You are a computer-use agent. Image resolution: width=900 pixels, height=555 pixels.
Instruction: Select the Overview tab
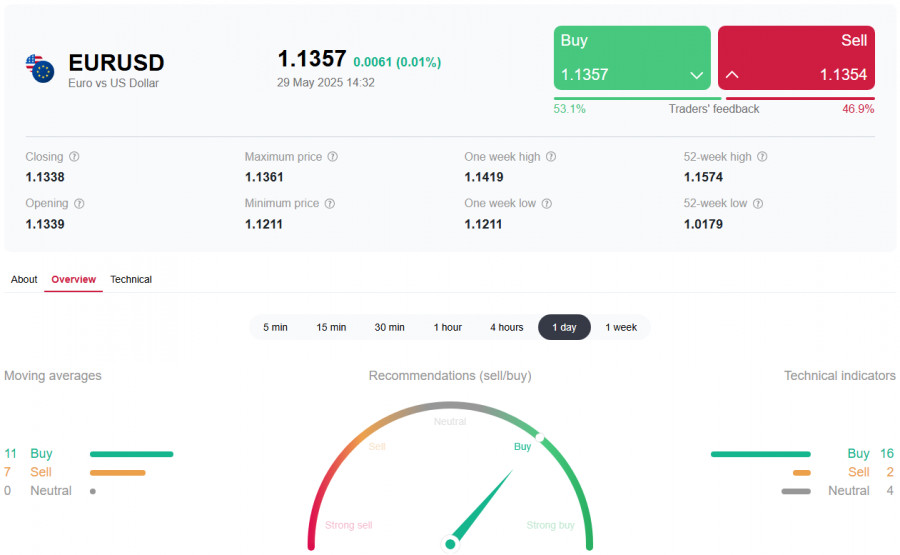click(x=73, y=280)
